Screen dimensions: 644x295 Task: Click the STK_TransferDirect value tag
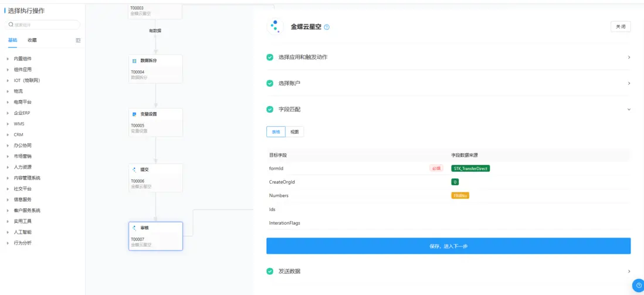pos(470,168)
